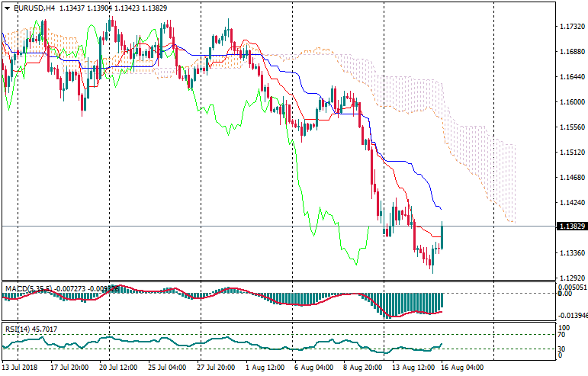Screen dimensions: 588x376
Task: Click the RSI 30 level label
Action: tap(561, 349)
